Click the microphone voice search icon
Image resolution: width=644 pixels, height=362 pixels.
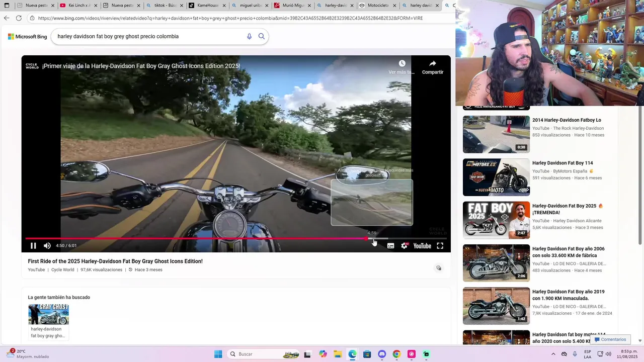249,36
